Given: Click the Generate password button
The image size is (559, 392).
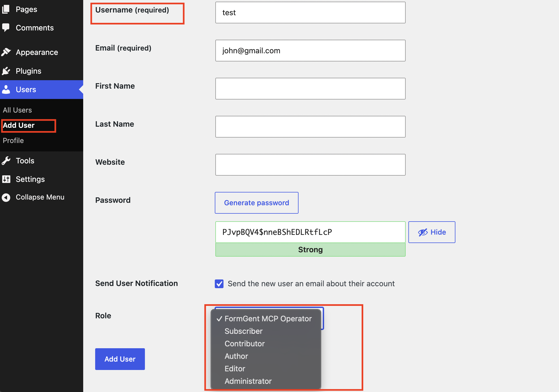Looking at the screenshot, I should [x=256, y=203].
